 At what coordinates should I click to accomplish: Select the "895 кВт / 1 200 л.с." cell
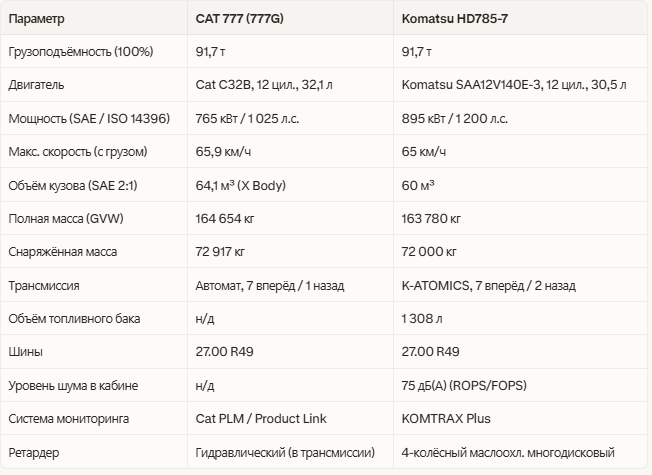pos(454,118)
